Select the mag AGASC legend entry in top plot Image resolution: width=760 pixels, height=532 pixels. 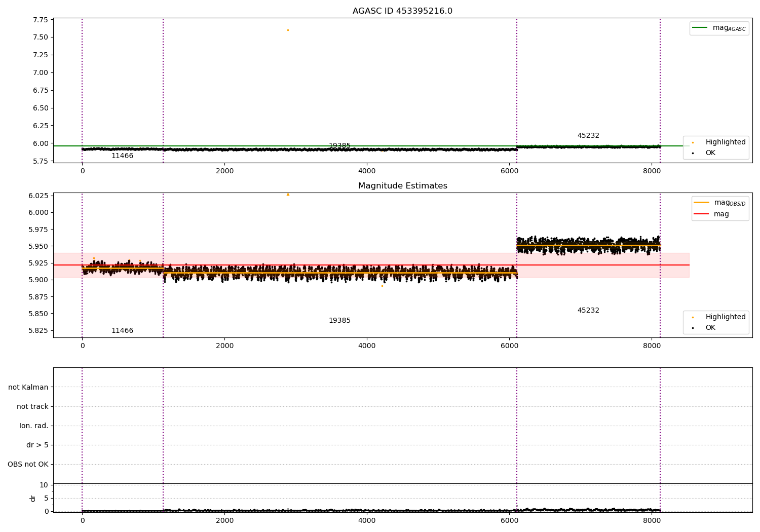coord(719,28)
